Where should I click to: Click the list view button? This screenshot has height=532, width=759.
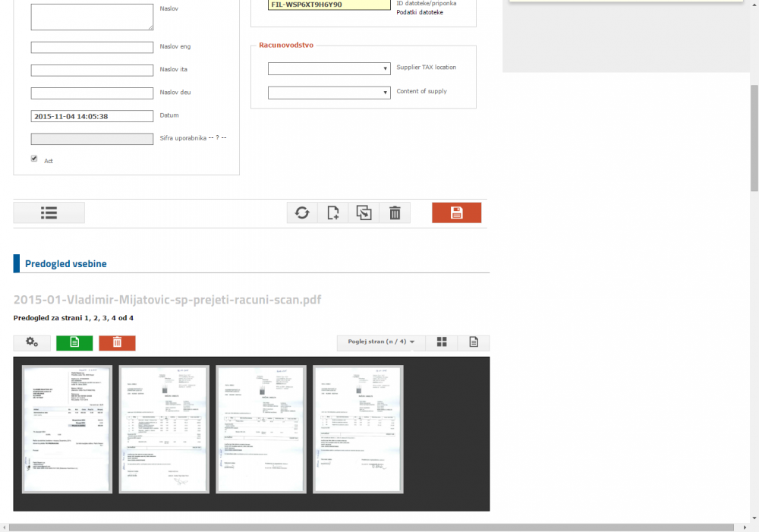click(x=49, y=213)
